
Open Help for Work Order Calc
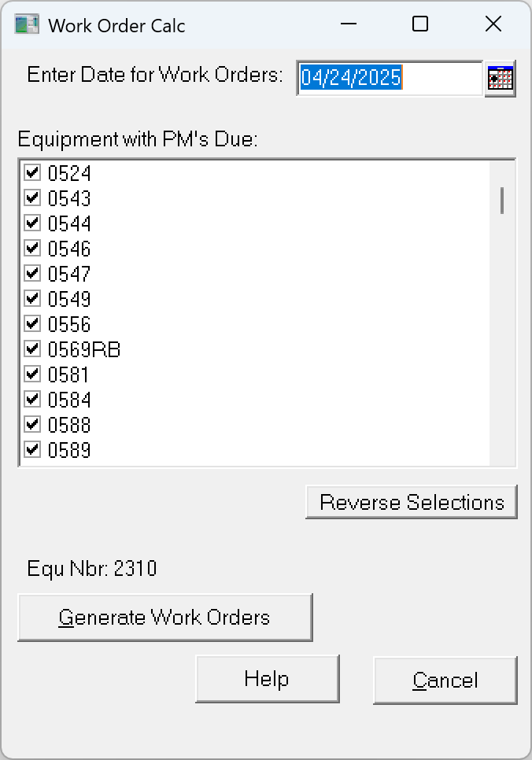point(267,679)
